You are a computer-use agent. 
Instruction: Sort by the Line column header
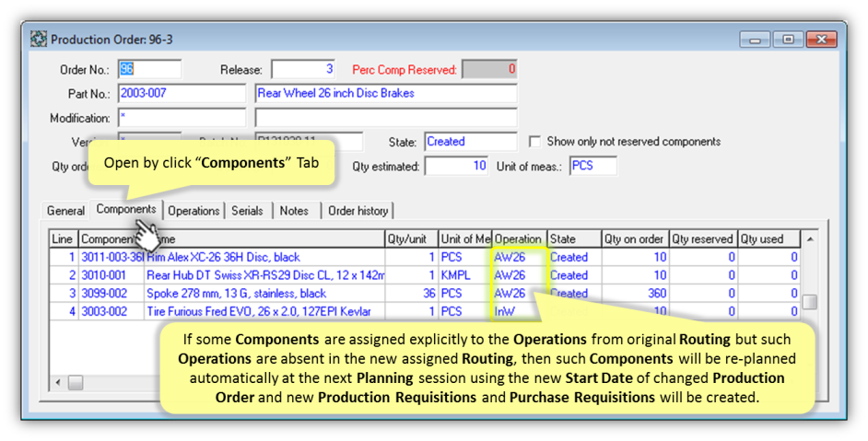pos(63,239)
